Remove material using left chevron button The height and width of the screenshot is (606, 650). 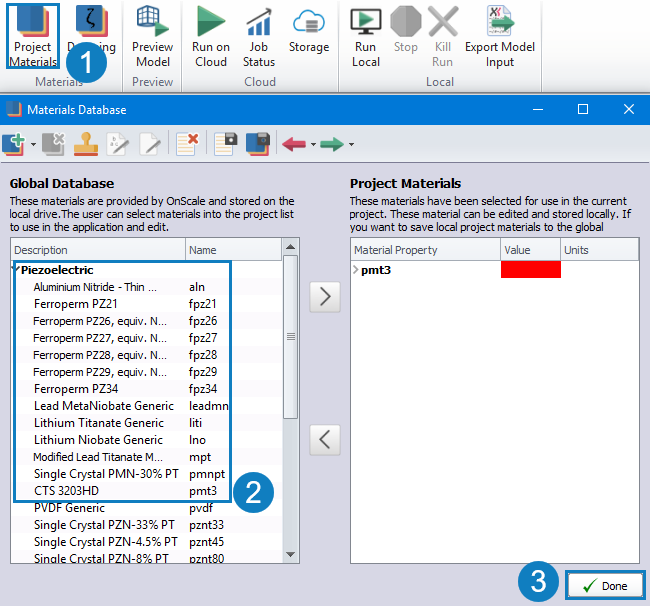point(325,440)
